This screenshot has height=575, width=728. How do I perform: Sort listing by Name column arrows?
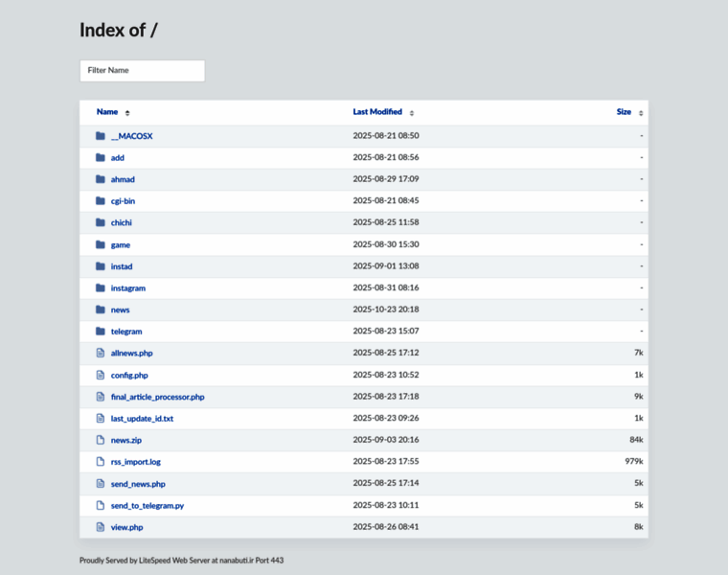127,113
